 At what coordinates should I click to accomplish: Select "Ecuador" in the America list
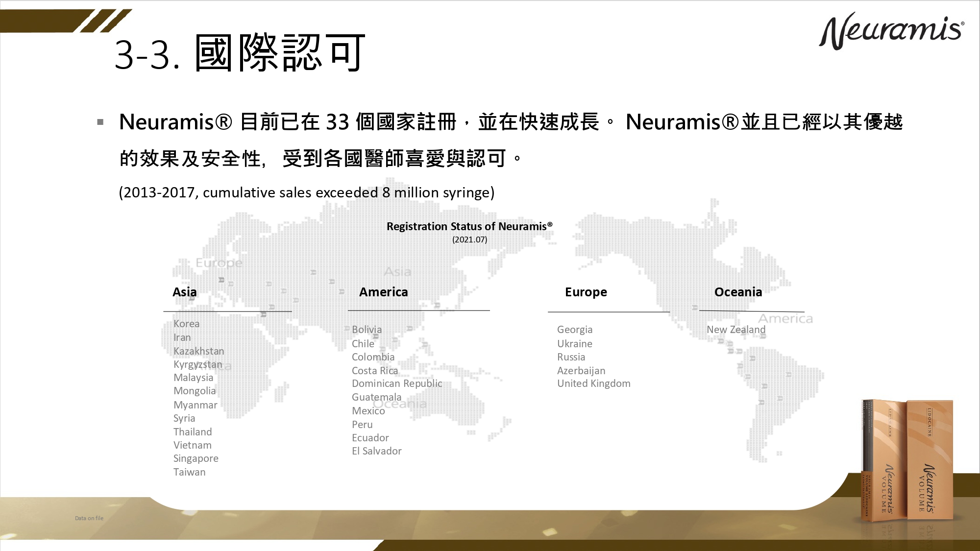tap(370, 438)
